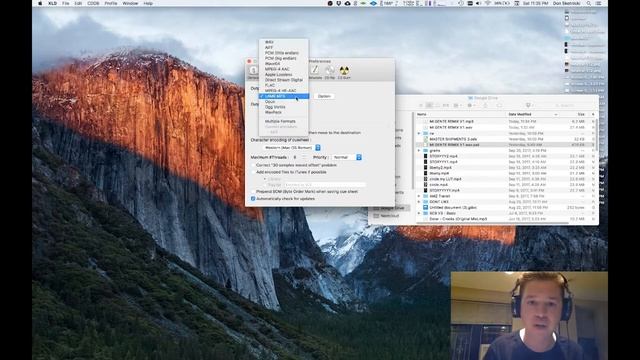
Task: Open the Finder arrange-by toolbar menu
Action: click(458, 105)
